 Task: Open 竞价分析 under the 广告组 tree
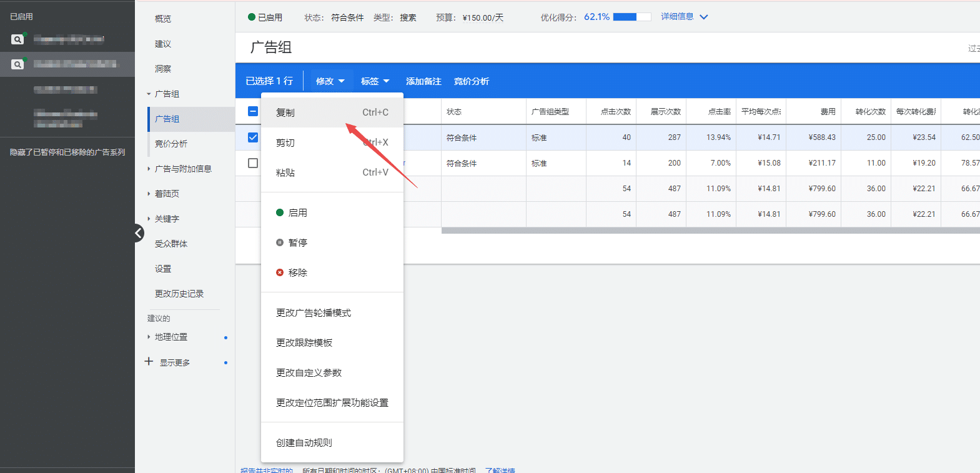pyautogui.click(x=171, y=144)
